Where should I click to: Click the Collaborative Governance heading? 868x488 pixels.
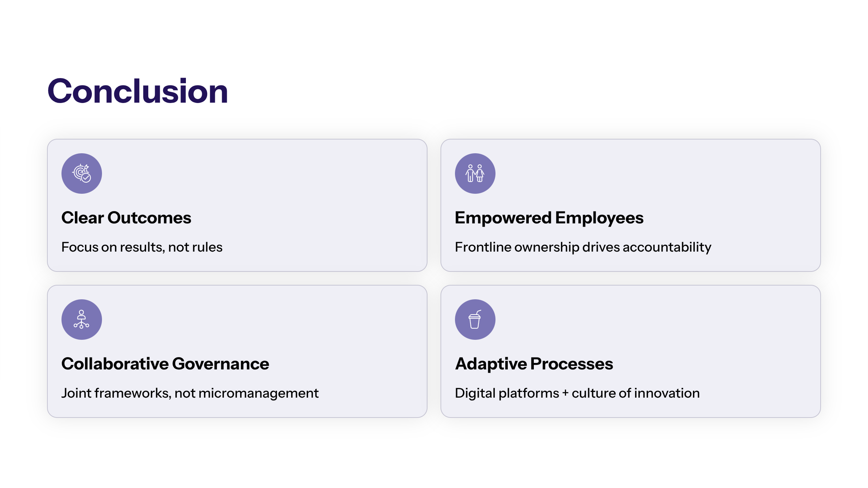pos(165,364)
